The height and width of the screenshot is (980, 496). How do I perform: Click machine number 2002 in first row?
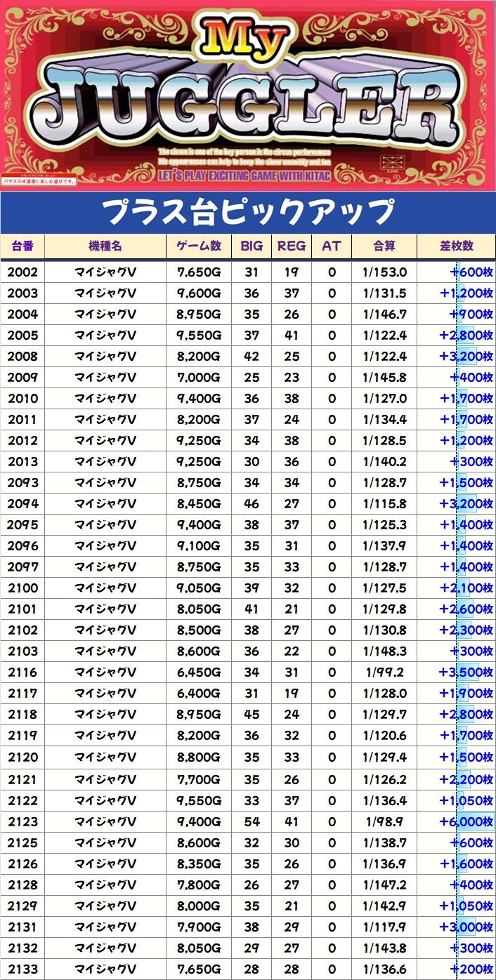pos(23,272)
